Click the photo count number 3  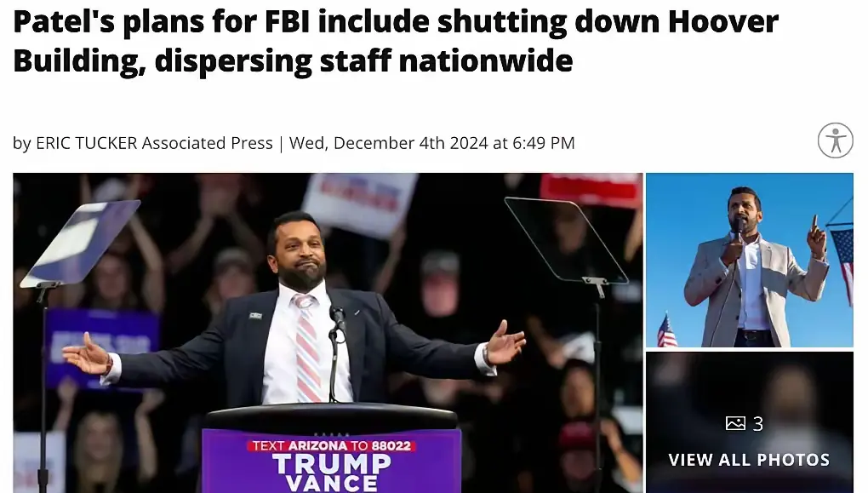758,424
